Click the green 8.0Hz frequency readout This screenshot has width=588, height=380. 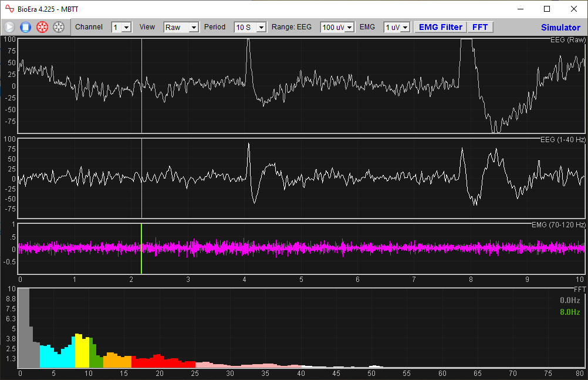pos(569,312)
